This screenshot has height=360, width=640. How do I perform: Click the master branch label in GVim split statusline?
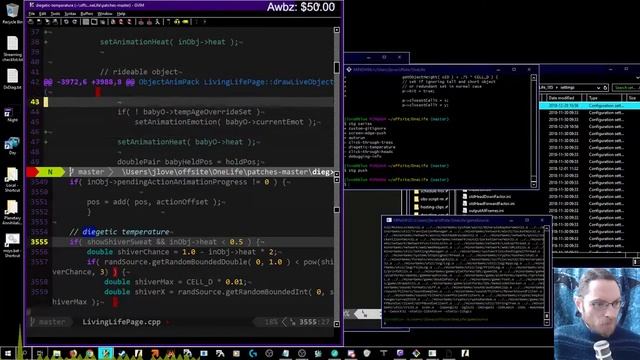91,172
